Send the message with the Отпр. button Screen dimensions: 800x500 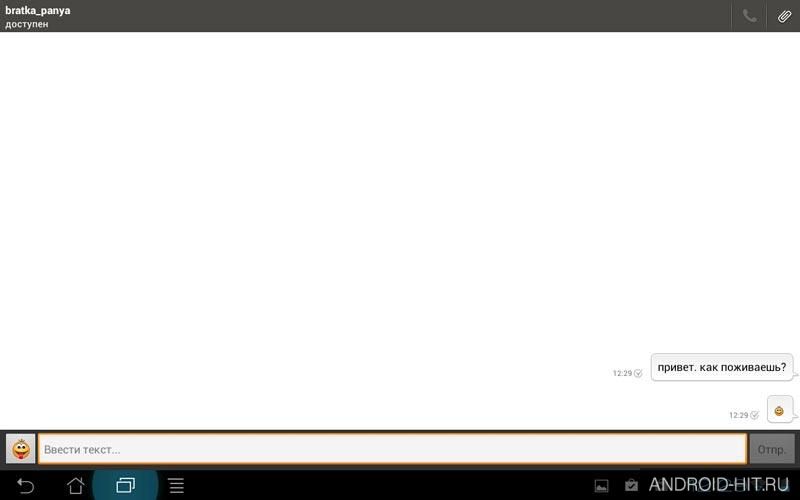pos(771,449)
